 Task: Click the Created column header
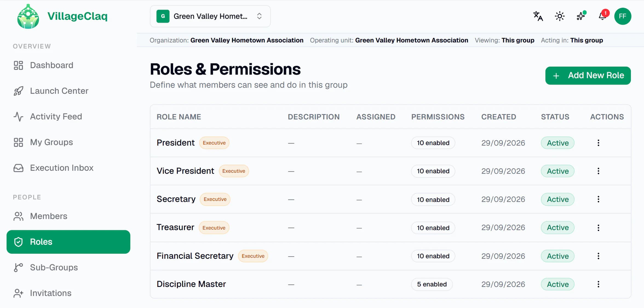point(499,117)
